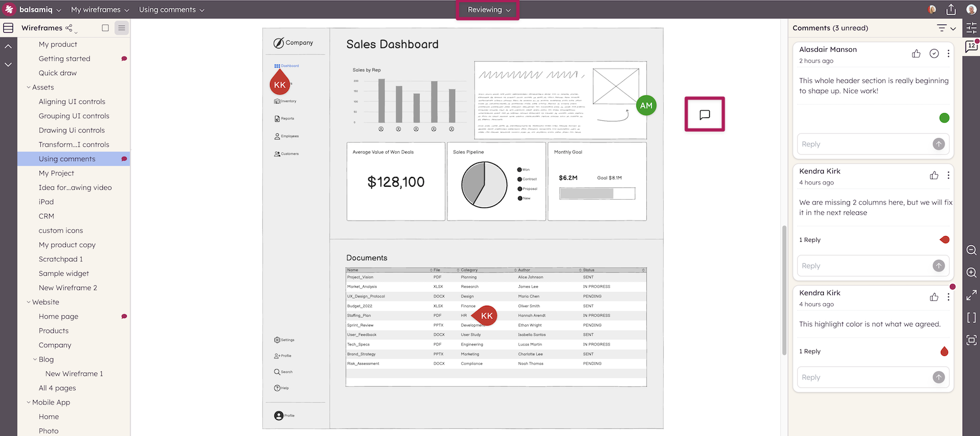
Task: Click the green marker dot on Alasdair's comment
Action: 944,118
